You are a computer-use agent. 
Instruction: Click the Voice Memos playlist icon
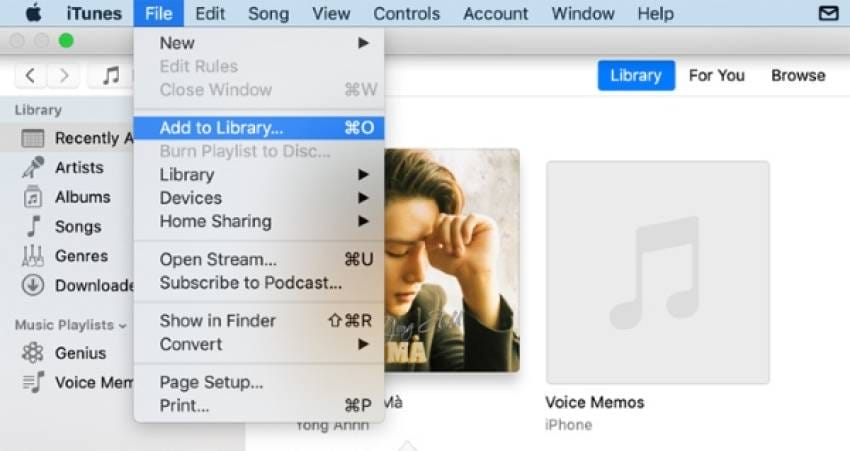[34, 382]
